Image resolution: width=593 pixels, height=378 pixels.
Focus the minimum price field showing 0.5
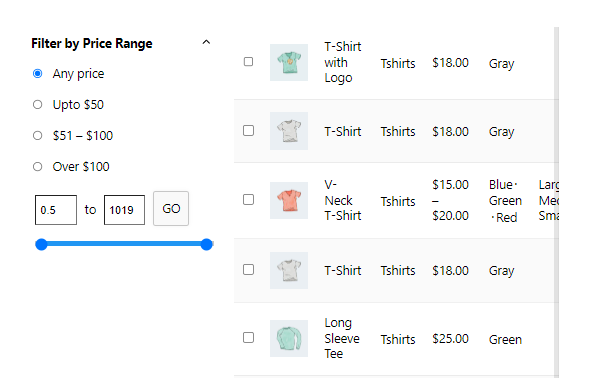(56, 210)
